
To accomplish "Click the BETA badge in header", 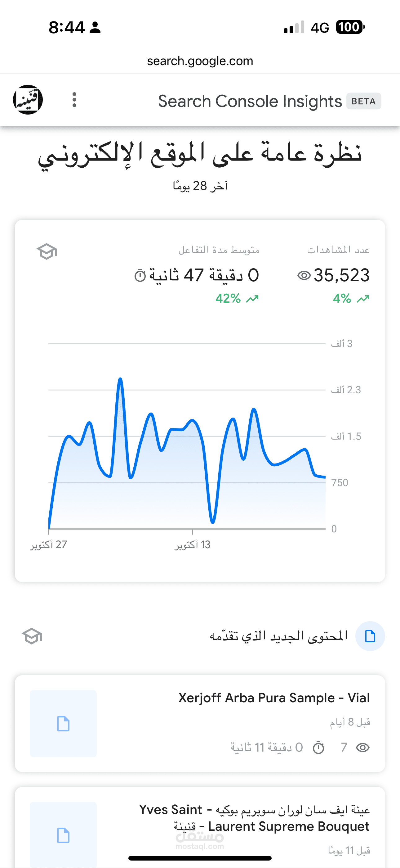I will [364, 101].
